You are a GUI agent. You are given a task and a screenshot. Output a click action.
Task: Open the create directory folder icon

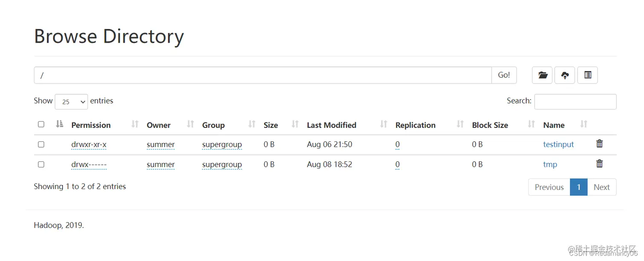[542, 75]
